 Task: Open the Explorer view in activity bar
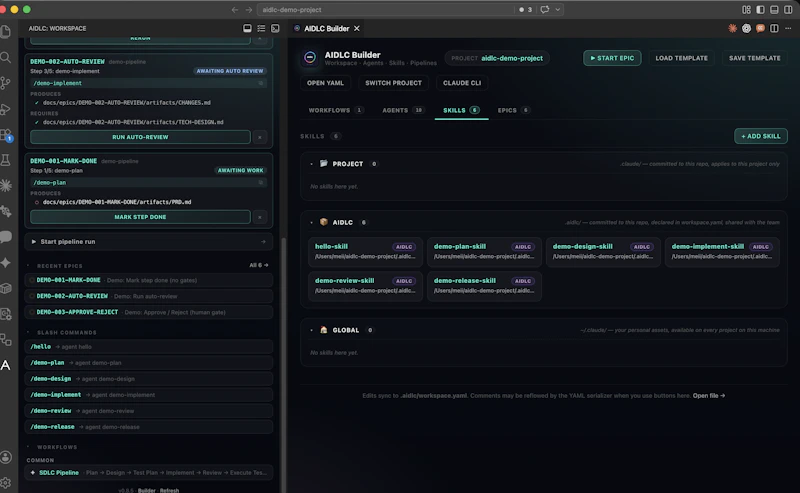pyautogui.click(x=6, y=31)
